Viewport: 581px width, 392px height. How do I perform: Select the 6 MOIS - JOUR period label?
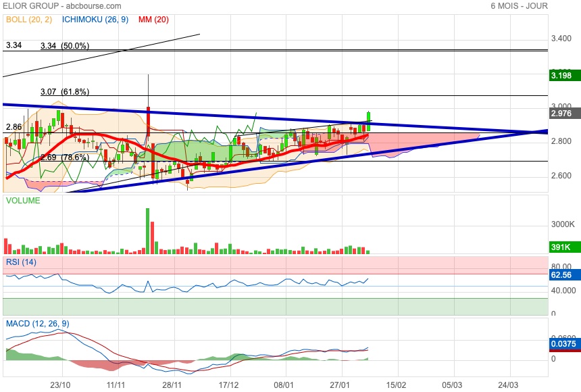coord(519,6)
